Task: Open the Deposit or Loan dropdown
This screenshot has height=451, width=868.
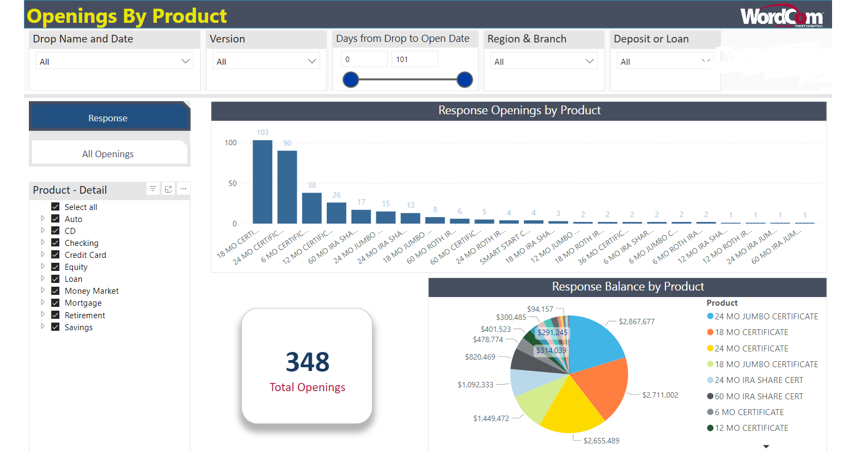Action: tap(665, 61)
